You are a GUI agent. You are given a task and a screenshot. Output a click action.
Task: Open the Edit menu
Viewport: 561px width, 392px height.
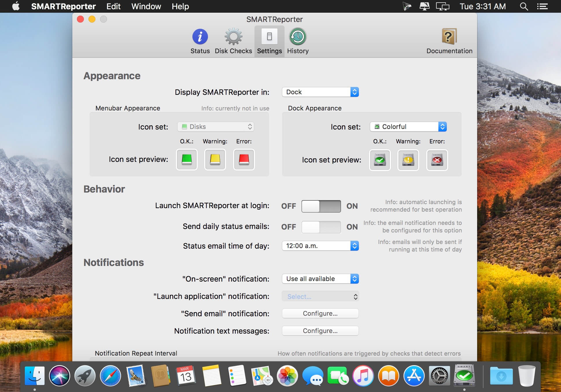point(113,6)
